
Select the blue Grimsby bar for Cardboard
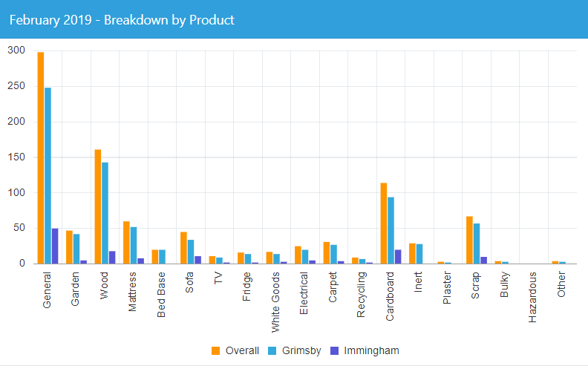[x=391, y=230]
